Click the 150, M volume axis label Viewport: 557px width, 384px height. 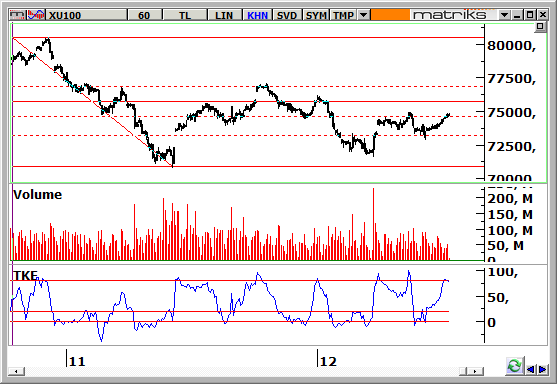[510, 215]
